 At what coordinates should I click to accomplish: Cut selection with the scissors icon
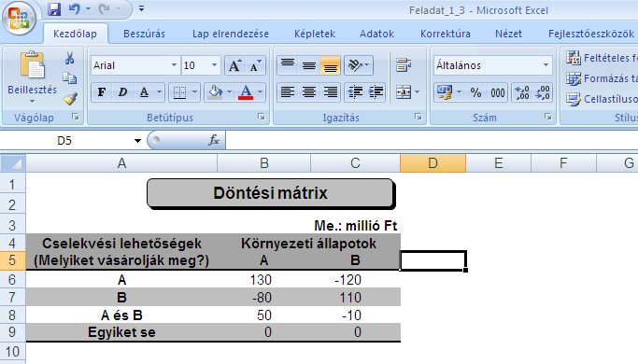tap(69, 58)
